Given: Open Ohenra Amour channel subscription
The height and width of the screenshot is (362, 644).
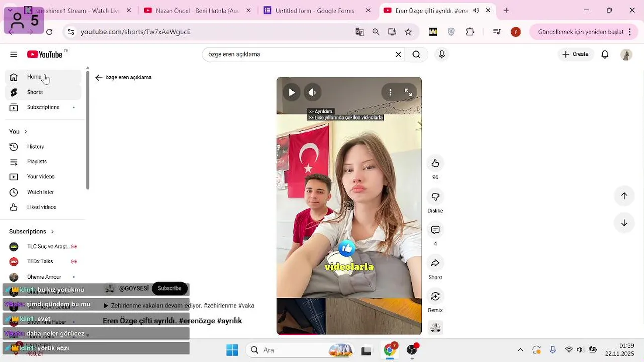Looking at the screenshot, I should 43,277.
